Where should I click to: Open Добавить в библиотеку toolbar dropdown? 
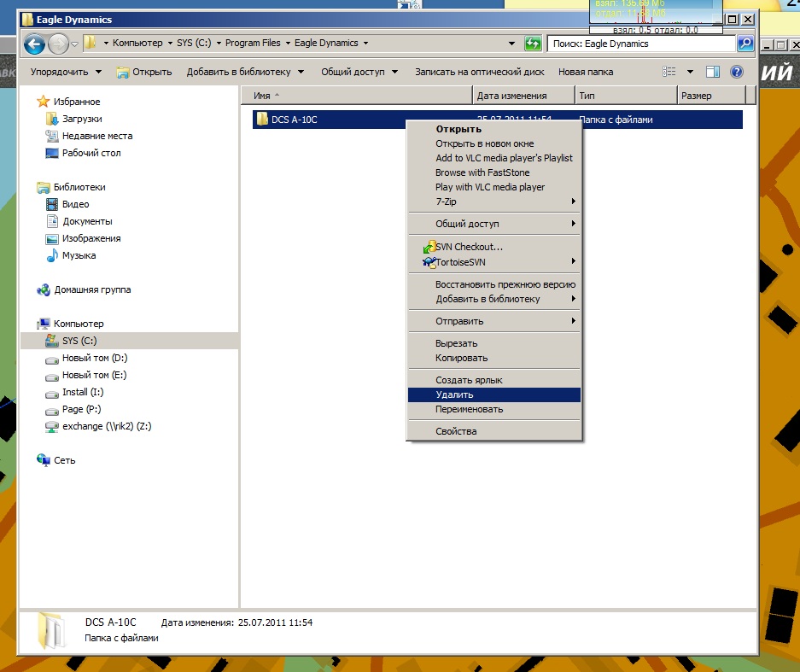pos(245,72)
